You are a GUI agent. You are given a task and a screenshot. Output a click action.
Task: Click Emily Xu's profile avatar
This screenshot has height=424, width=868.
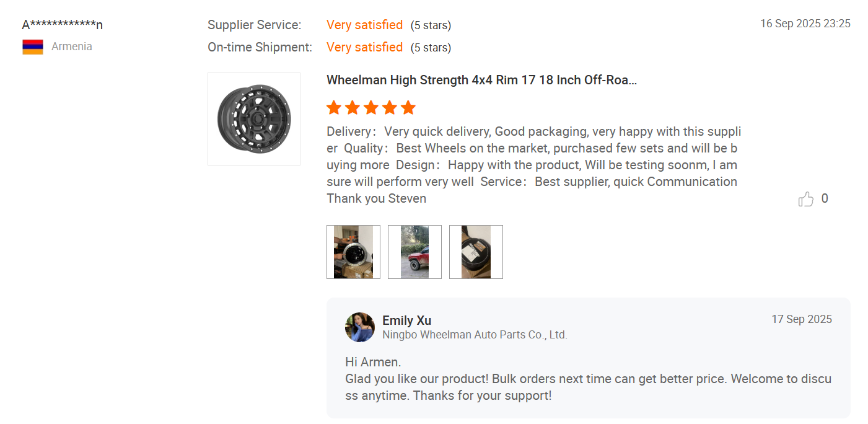360,327
